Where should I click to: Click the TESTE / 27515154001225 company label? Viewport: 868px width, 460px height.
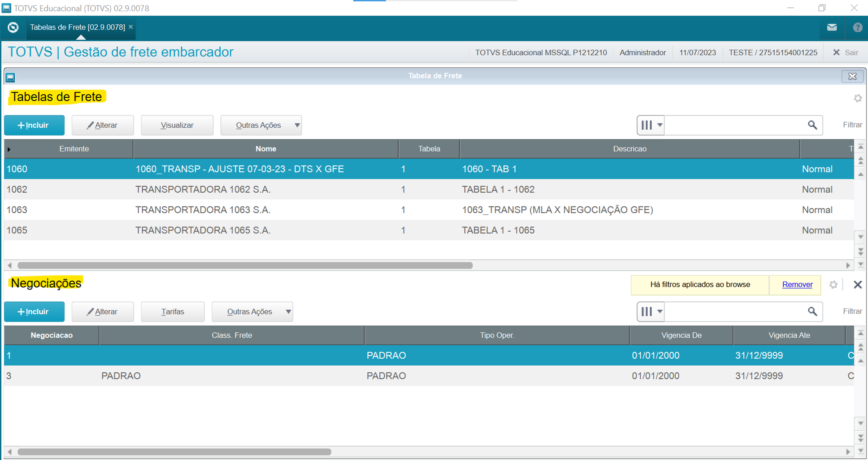[x=773, y=53]
